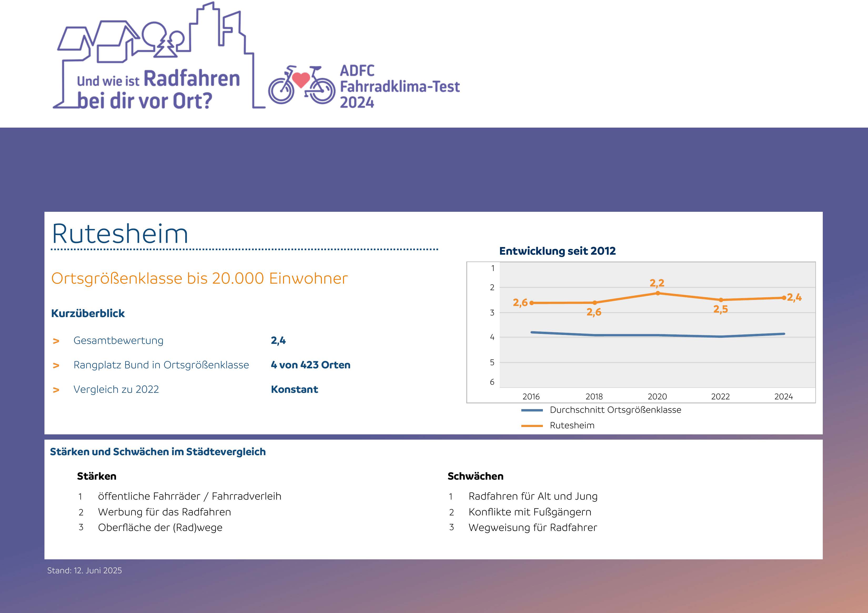Click the orange arrow beside Rangplatz Bund
Screen dimensions: 868x613
pos(56,366)
